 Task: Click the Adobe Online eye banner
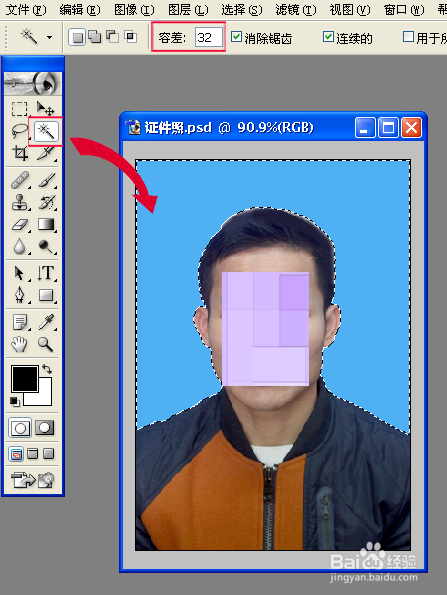(33, 83)
